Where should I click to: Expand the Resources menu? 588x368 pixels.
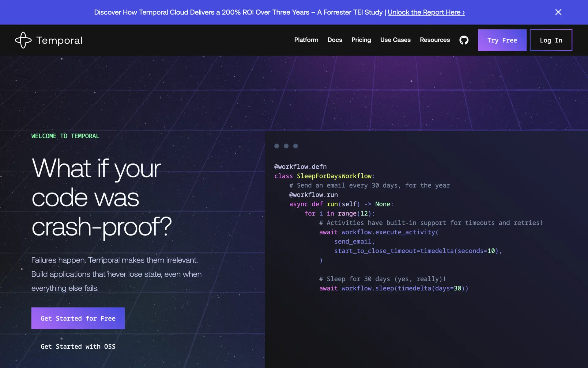[435, 40]
